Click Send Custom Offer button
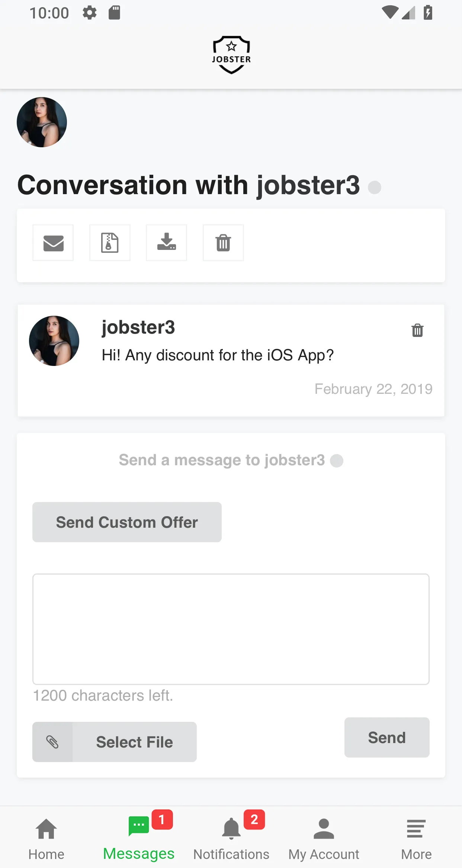The width and height of the screenshot is (462, 868). [127, 522]
